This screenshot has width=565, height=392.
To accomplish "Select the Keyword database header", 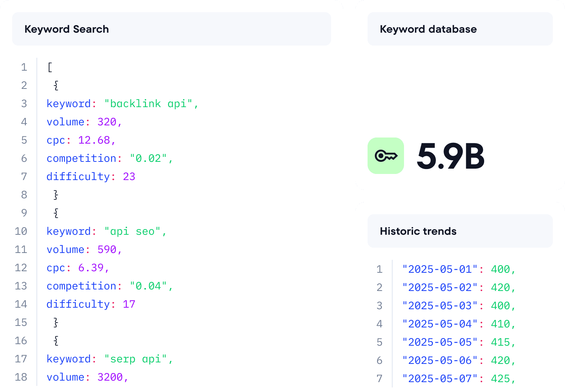I will tap(460, 29).
